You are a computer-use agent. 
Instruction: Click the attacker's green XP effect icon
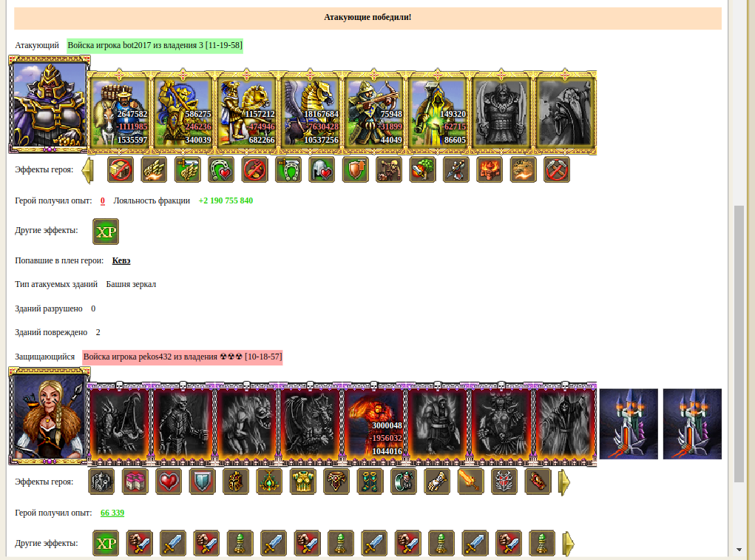(x=106, y=232)
